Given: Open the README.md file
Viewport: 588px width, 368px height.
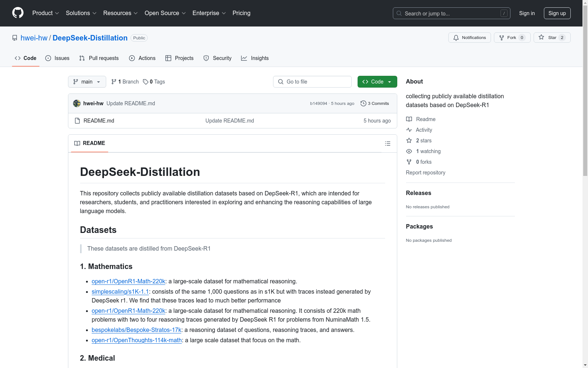Looking at the screenshot, I should 99,121.
